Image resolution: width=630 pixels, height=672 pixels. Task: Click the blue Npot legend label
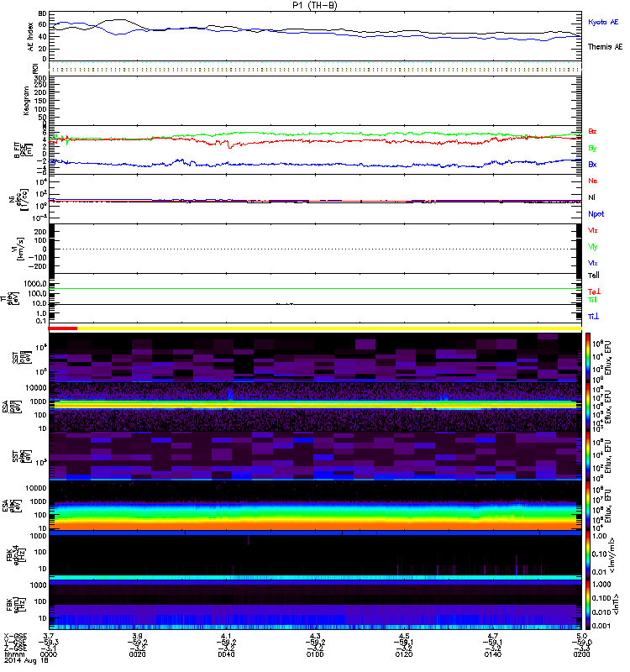596,214
